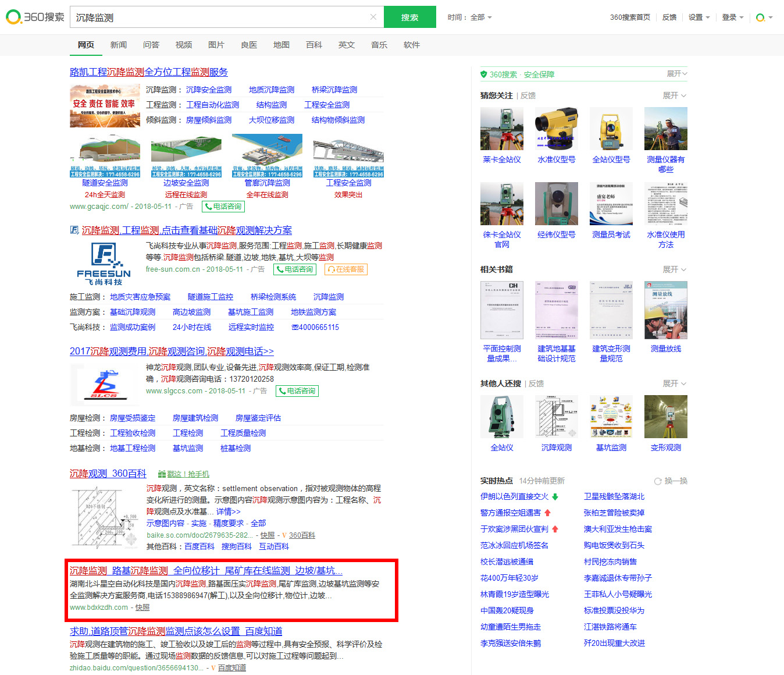This screenshot has height=675, width=784.
Task: Click the phone icon next to 赠送！抢手机
Action: click(162, 474)
